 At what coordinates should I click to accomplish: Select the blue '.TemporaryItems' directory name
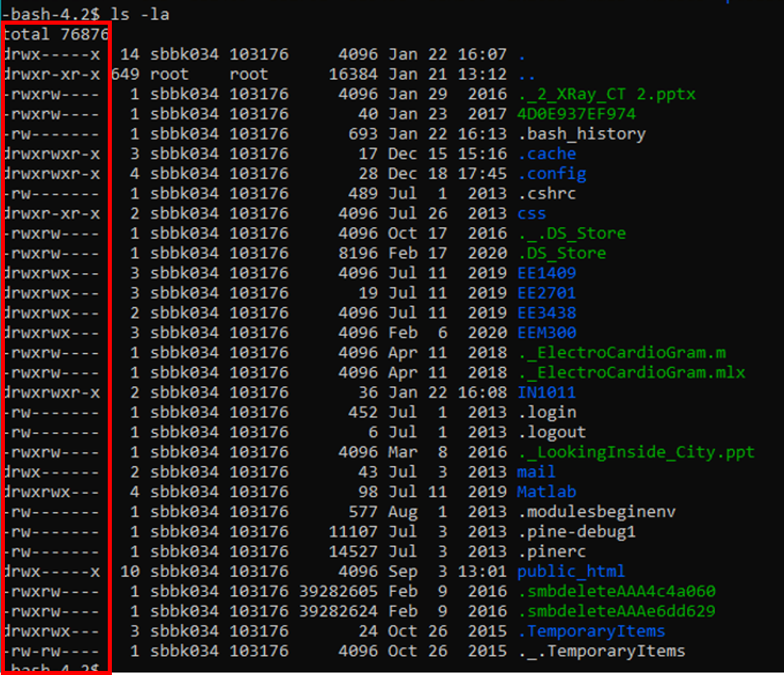pos(591,631)
